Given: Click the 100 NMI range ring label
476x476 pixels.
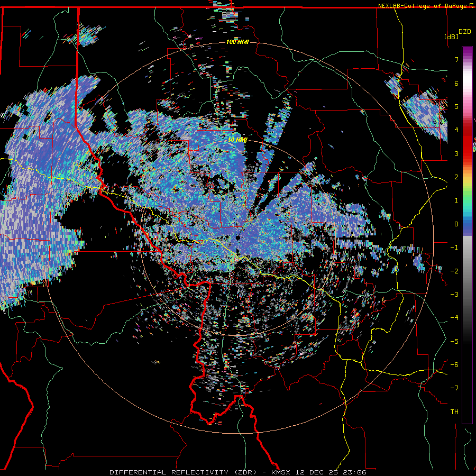Looking at the screenshot, I should pos(237,42).
